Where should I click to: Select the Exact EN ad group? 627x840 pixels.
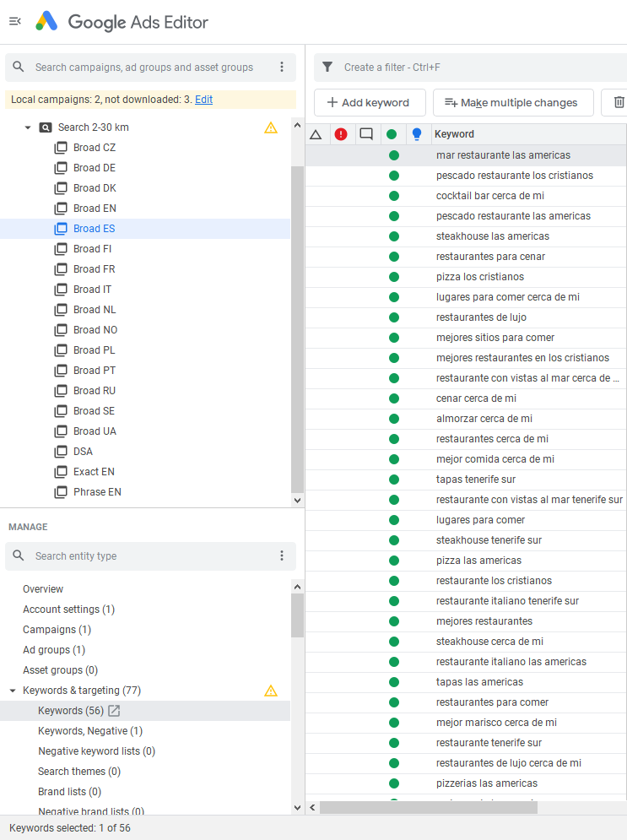point(94,472)
